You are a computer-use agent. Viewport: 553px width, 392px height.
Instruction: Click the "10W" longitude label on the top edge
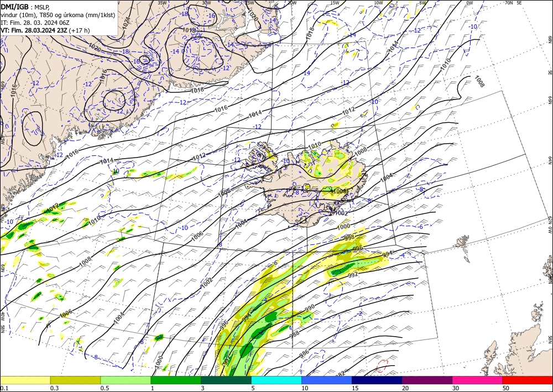[378, 2]
